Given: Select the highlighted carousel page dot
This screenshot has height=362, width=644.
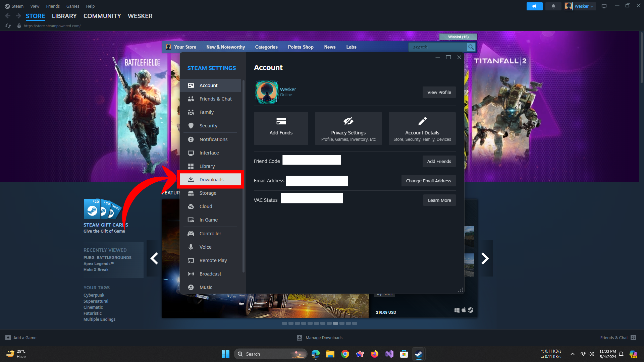Looking at the screenshot, I should (335, 323).
